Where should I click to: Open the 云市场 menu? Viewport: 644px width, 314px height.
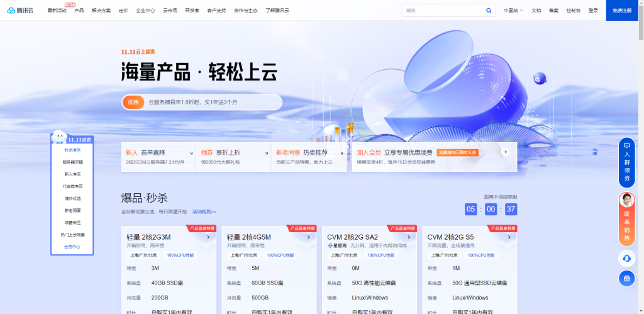170,10
